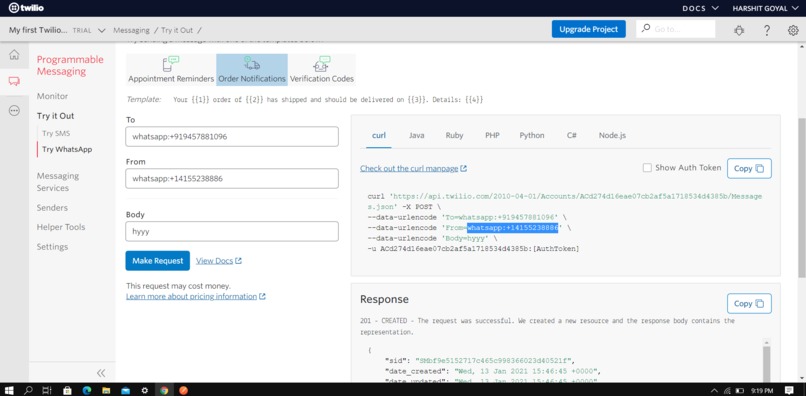Open Windows Settings from the taskbar
This screenshot has height=396, width=806.
pyautogui.click(x=144, y=390)
